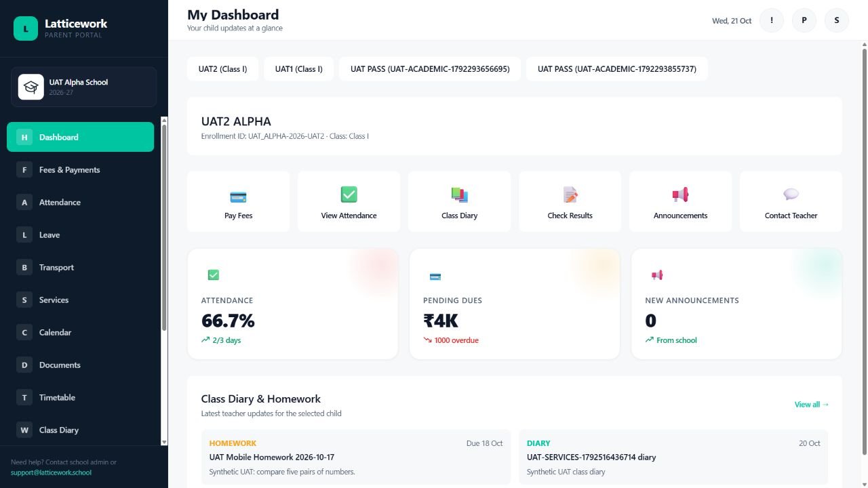Open the UAT Alpha School selector card
868x488 pixels.
(x=83, y=87)
